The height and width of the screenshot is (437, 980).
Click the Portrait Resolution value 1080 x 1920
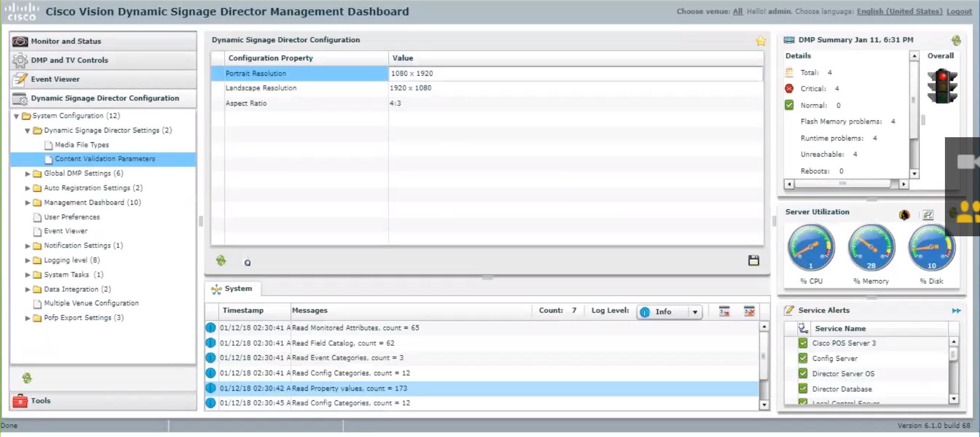coord(412,74)
